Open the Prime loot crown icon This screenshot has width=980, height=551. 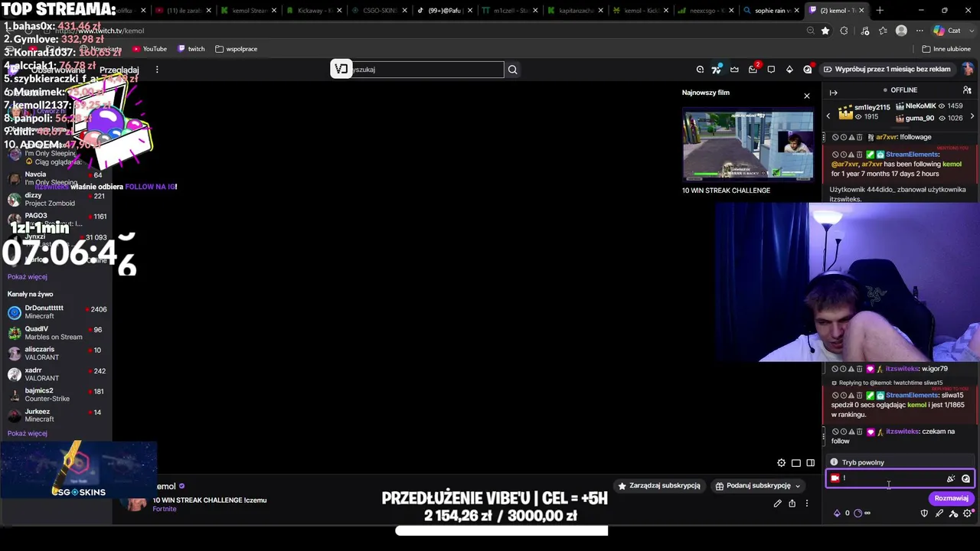pyautogui.click(x=734, y=70)
